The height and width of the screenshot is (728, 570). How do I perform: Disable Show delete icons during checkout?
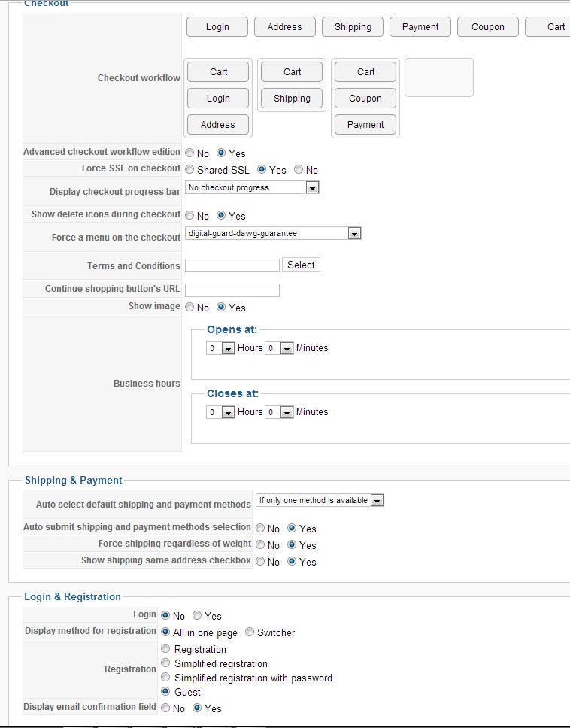(x=190, y=216)
